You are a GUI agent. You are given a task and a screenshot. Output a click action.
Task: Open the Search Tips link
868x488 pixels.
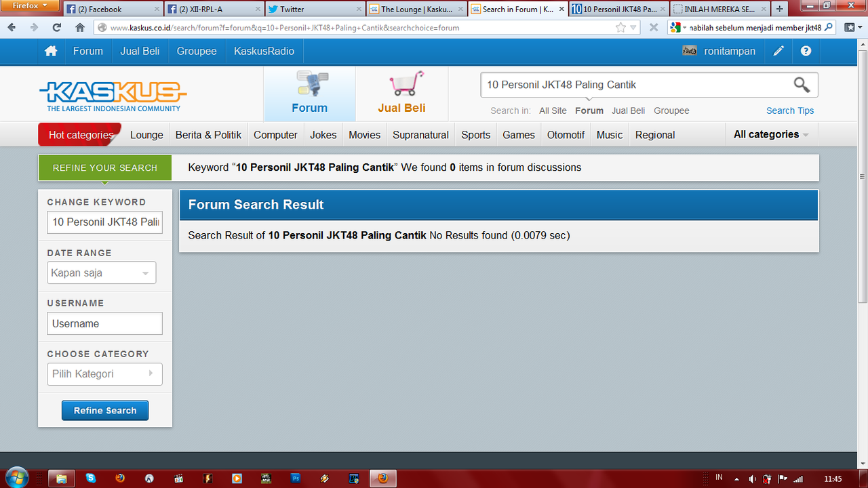pos(790,110)
